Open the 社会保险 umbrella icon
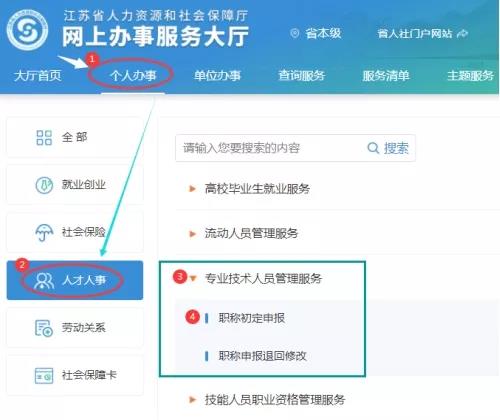 [44, 232]
